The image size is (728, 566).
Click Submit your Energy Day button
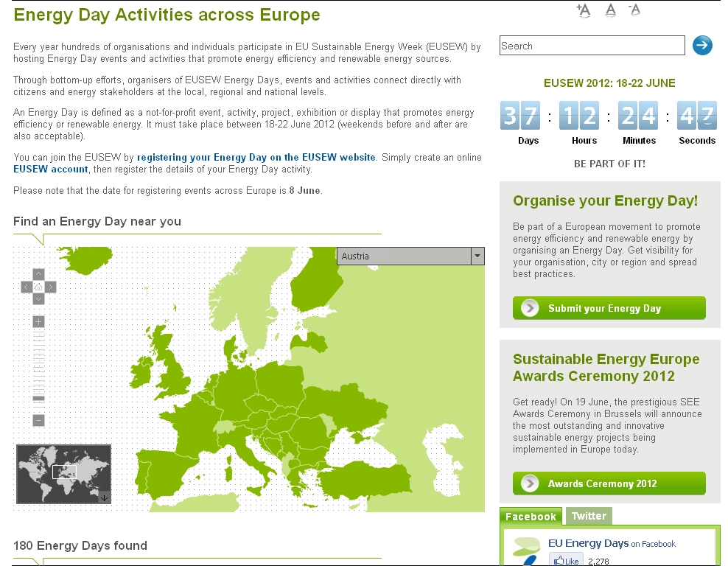pos(609,308)
